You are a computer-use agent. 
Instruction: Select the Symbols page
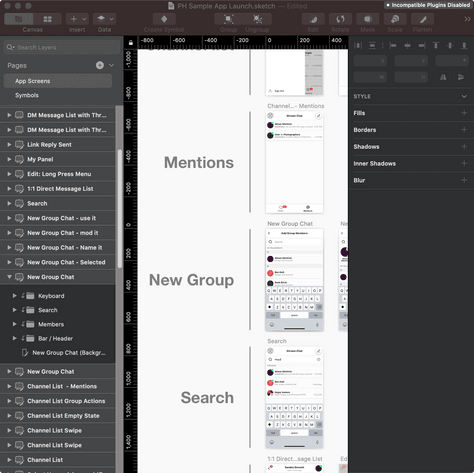(x=27, y=95)
